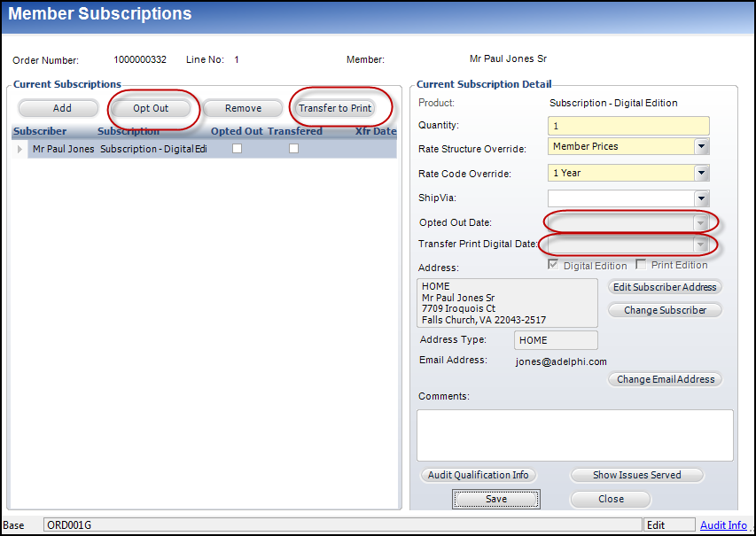Expand the Rate Structure Override dropdown

pos(701,146)
